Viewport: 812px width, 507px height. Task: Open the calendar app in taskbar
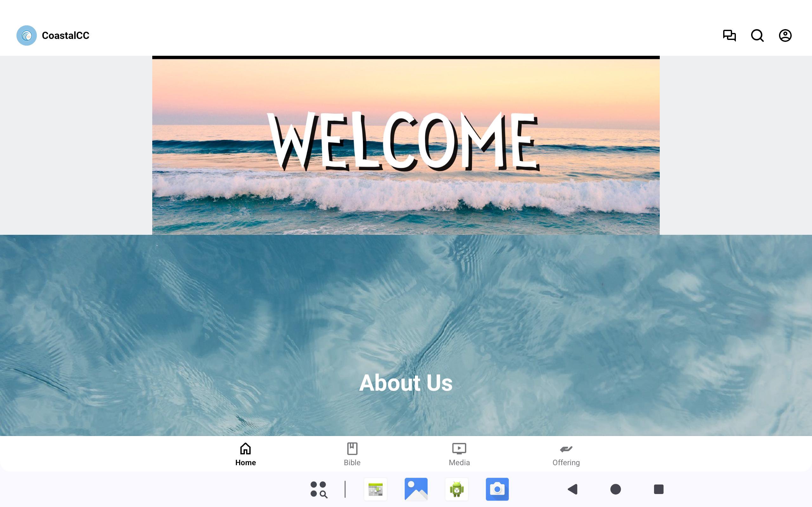[x=376, y=489]
